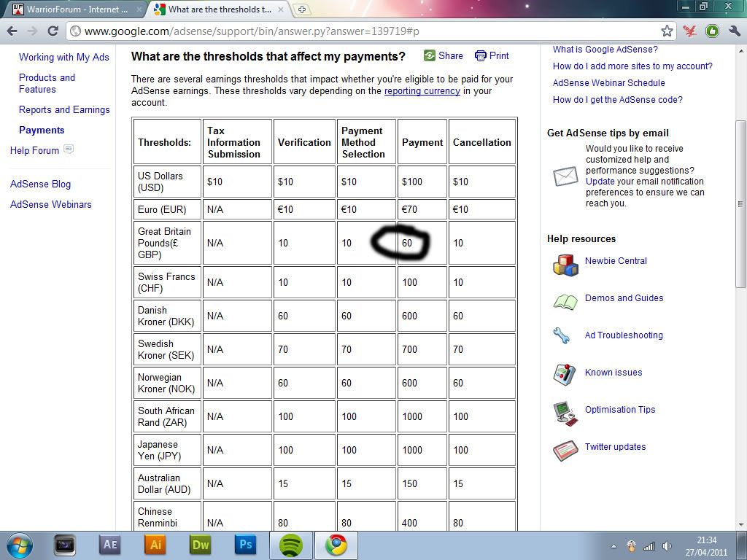The height and width of the screenshot is (560, 747).
Task: Open 'How do I add more sites' link
Action: 632,66
